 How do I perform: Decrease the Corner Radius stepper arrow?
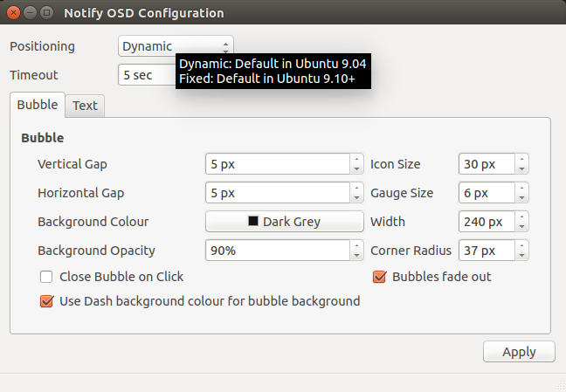pyautogui.click(x=521, y=256)
